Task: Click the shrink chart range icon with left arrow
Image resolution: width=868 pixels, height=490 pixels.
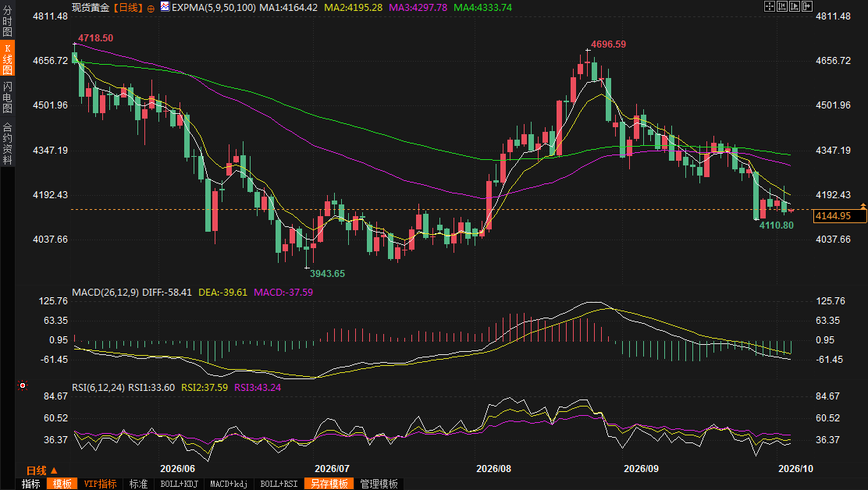Action: tap(782, 6)
